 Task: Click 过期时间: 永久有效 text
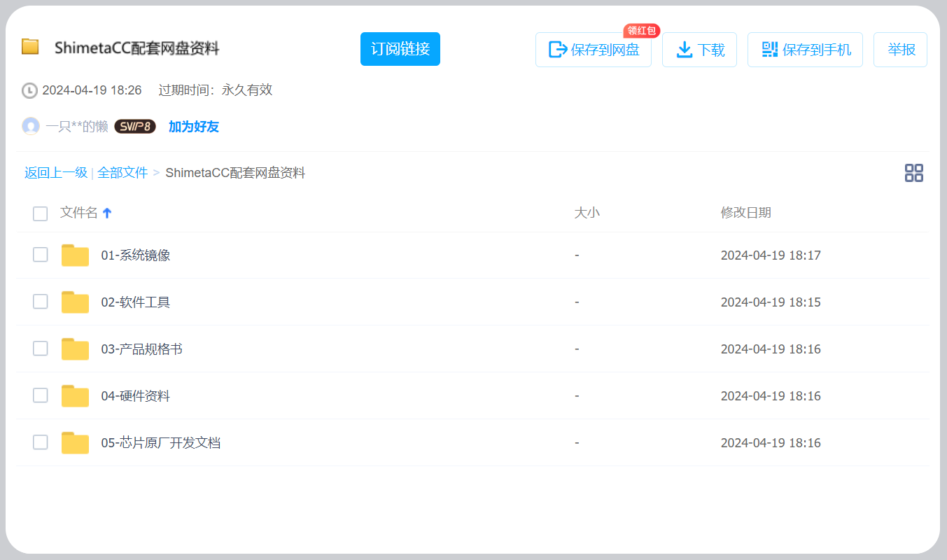point(216,90)
